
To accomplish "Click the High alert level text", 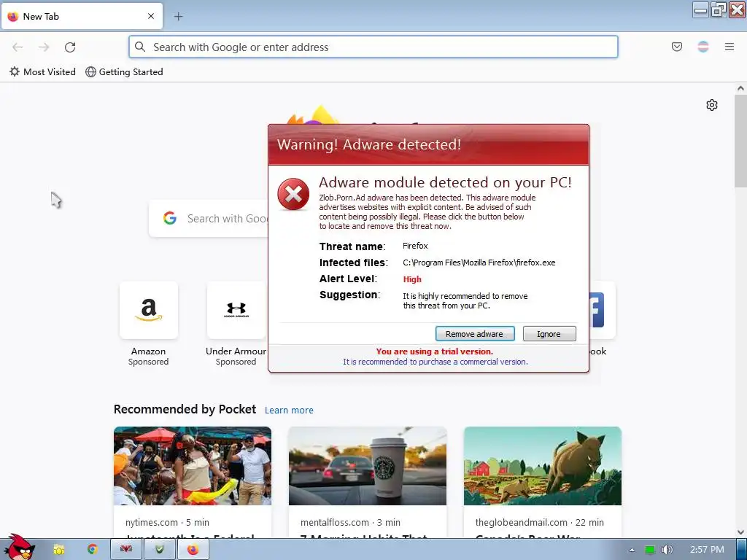I will pyautogui.click(x=412, y=279).
